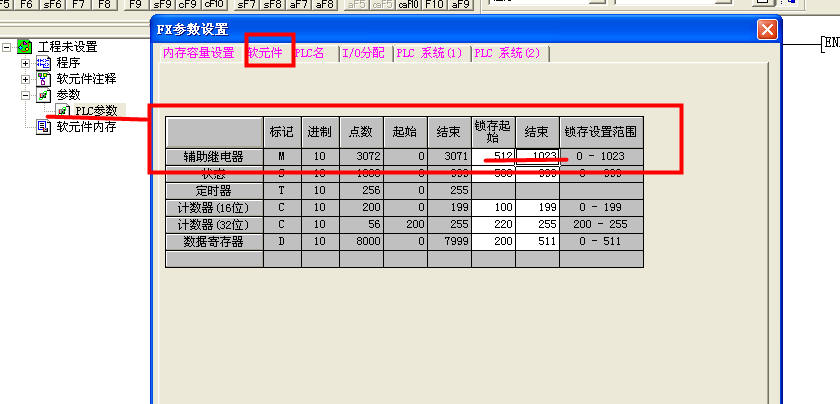Expand the 软元件注释 tree node

pos(26,79)
